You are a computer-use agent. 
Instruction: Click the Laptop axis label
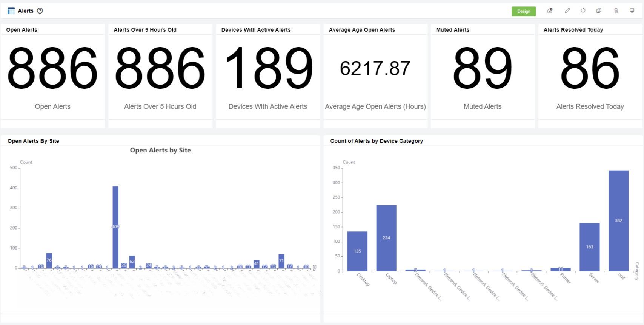click(391, 279)
